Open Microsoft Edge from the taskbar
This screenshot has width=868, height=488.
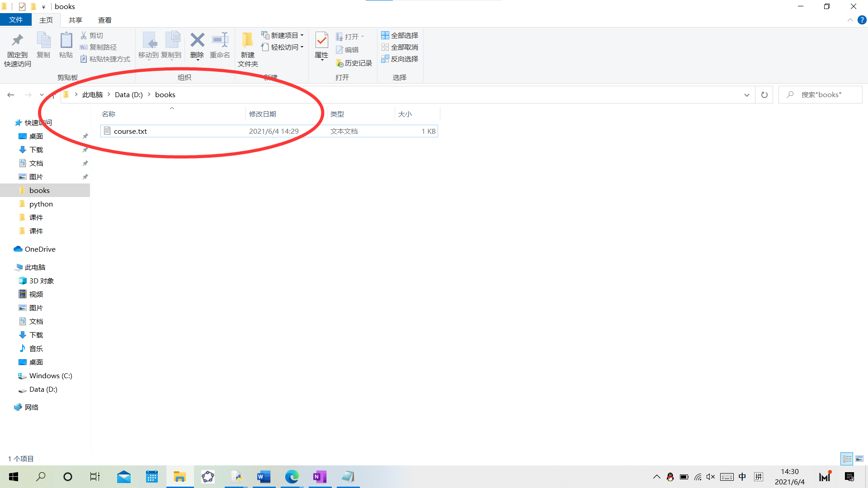292,477
